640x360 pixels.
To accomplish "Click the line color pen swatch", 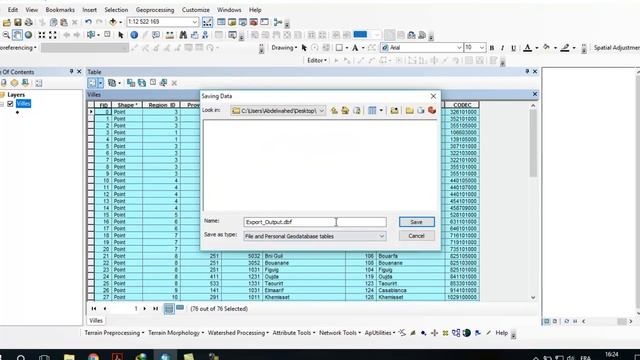I will 565,48.
